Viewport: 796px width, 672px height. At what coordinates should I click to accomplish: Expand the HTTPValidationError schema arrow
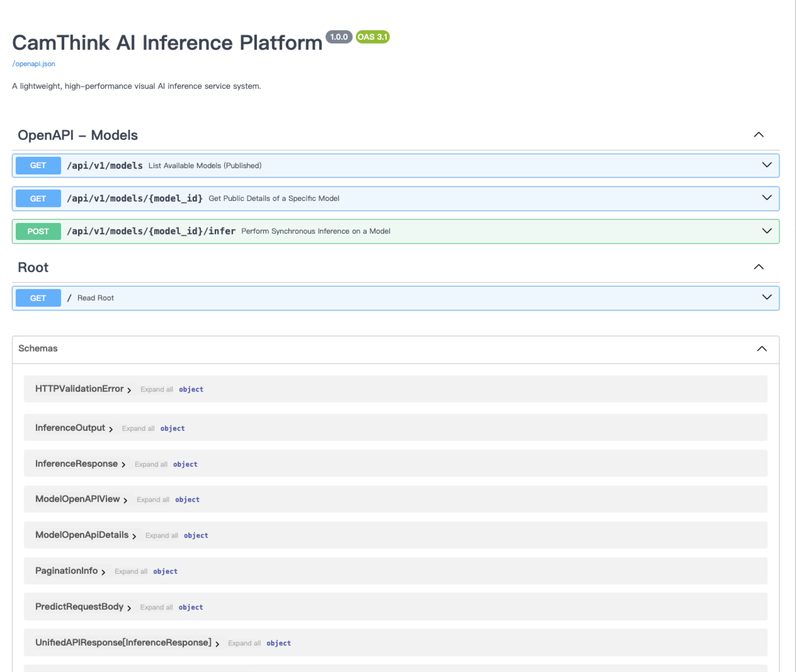129,390
